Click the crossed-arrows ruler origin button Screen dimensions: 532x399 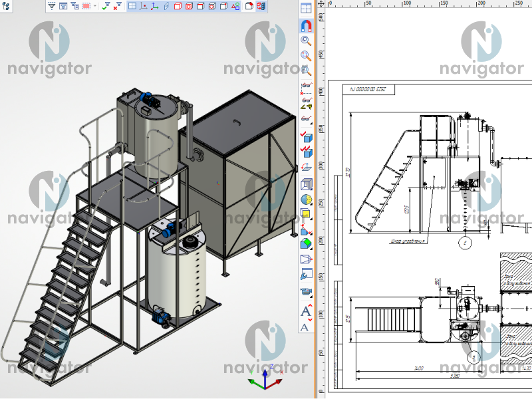click(x=321, y=4)
